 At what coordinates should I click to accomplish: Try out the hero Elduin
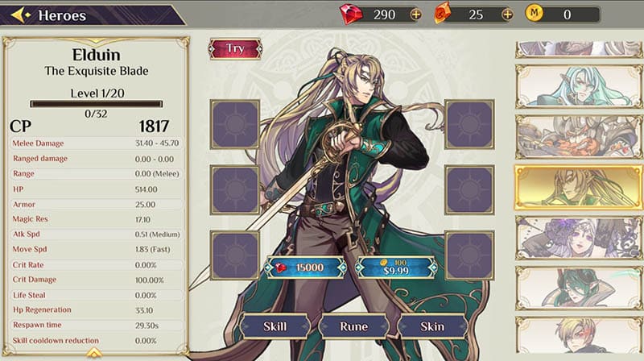coord(235,49)
